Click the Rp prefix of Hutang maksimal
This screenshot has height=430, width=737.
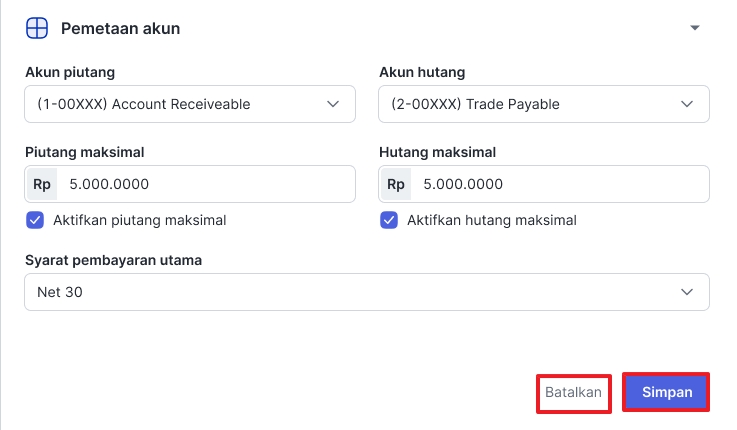pos(396,185)
